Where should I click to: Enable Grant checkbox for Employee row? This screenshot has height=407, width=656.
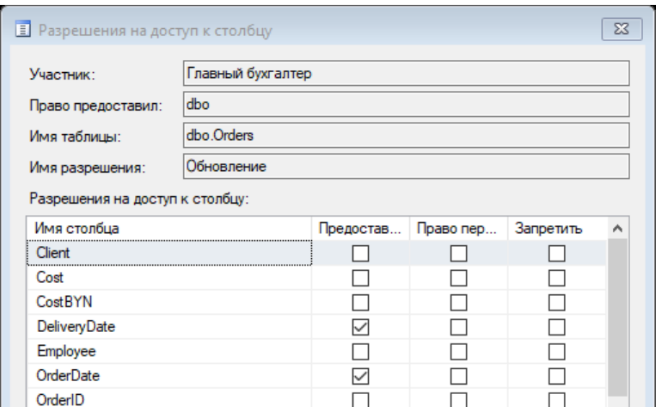tap(360, 352)
